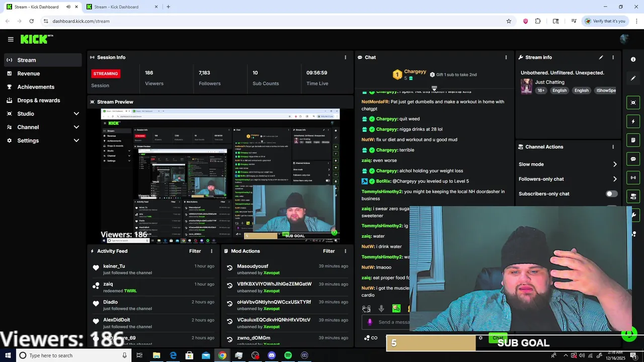Image resolution: width=644 pixels, height=362 pixels.
Task: Click the 18+ stream tag
Action: [x=541, y=90]
